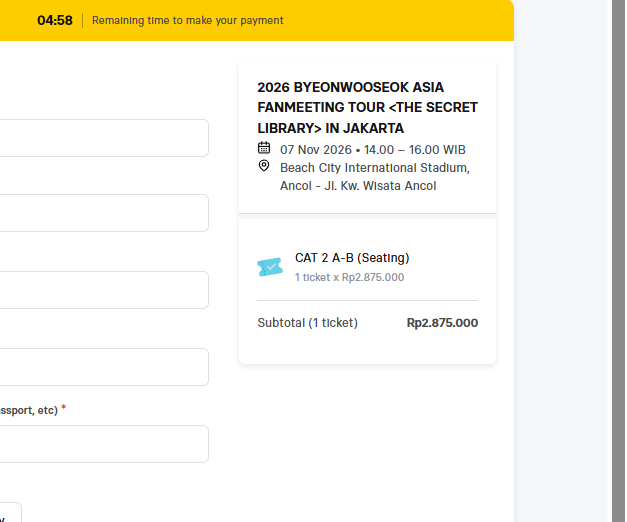Click the location pin icon beside the venue
This screenshot has height=522, width=627.
coord(264,165)
